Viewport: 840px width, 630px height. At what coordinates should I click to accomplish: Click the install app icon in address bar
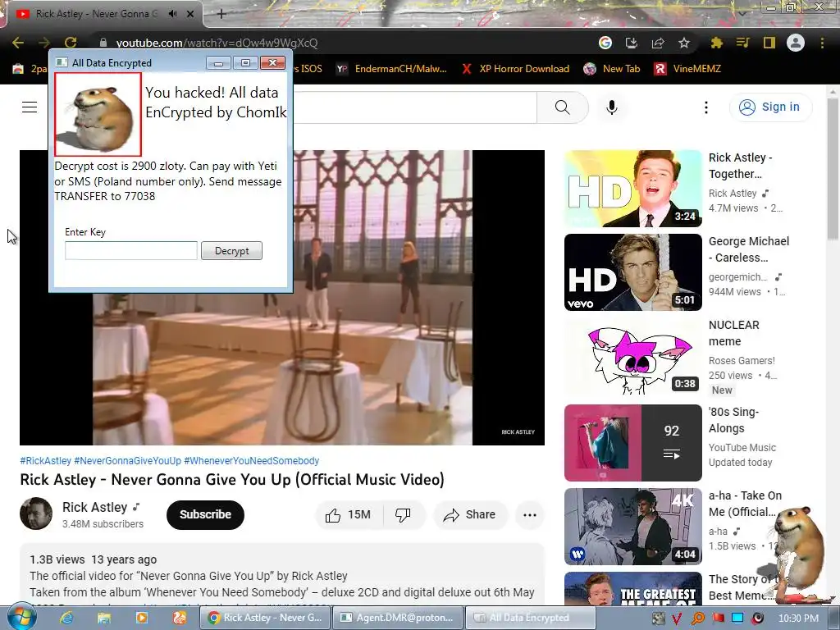[x=632, y=43]
